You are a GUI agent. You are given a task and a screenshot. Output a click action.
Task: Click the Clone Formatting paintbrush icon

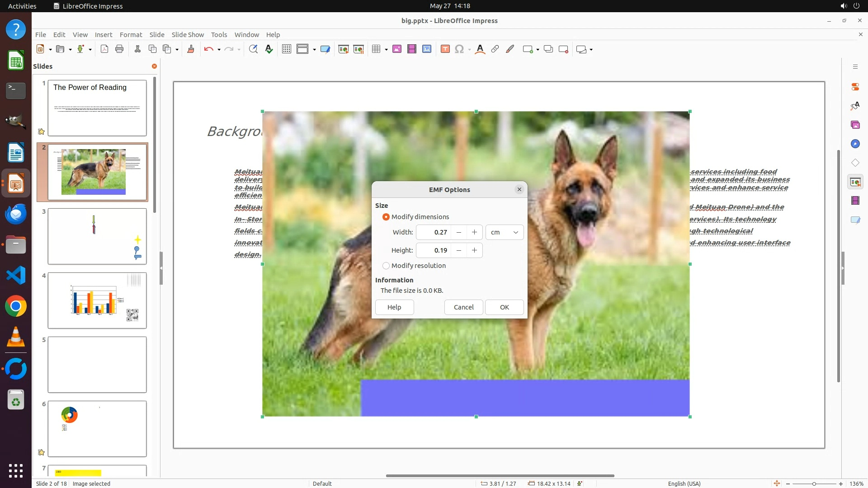pyautogui.click(x=191, y=49)
